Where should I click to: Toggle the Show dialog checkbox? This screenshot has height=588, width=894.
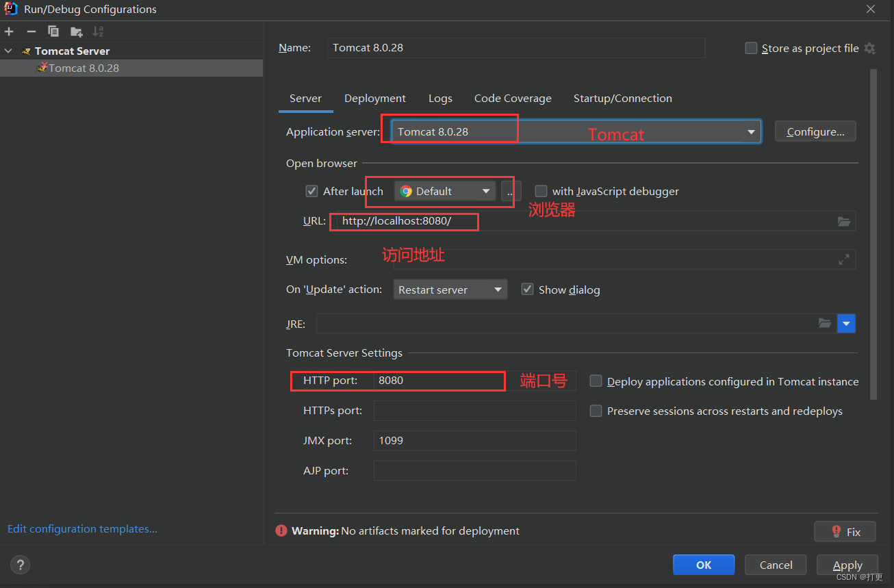click(x=527, y=290)
